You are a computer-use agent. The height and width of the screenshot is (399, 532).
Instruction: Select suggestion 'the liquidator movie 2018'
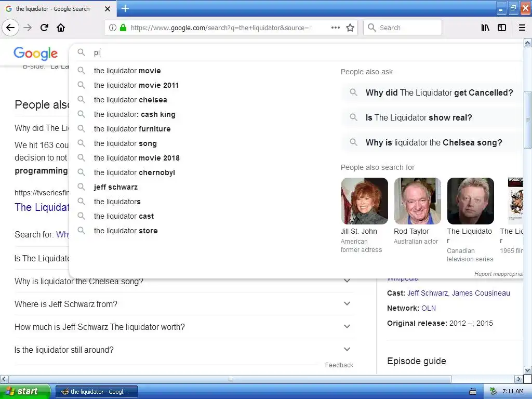(137, 158)
